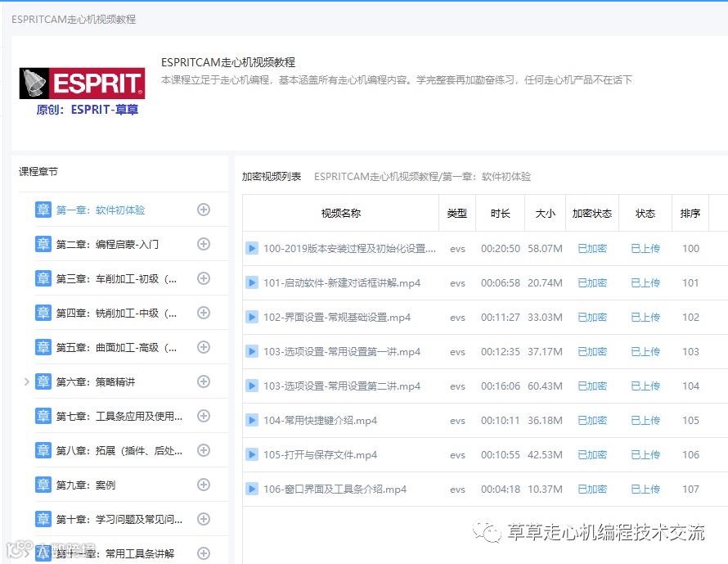Click the plus icon beside 第八章：拓展
The width and height of the screenshot is (728, 564).
[x=204, y=450]
